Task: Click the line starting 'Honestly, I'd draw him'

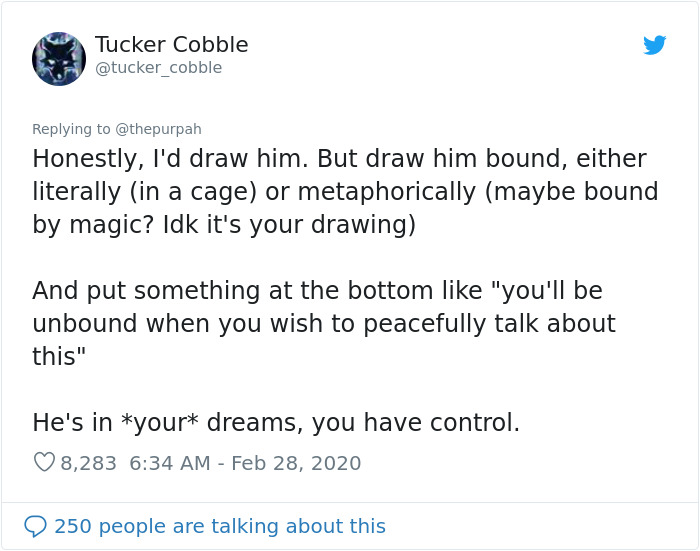Action: point(339,159)
